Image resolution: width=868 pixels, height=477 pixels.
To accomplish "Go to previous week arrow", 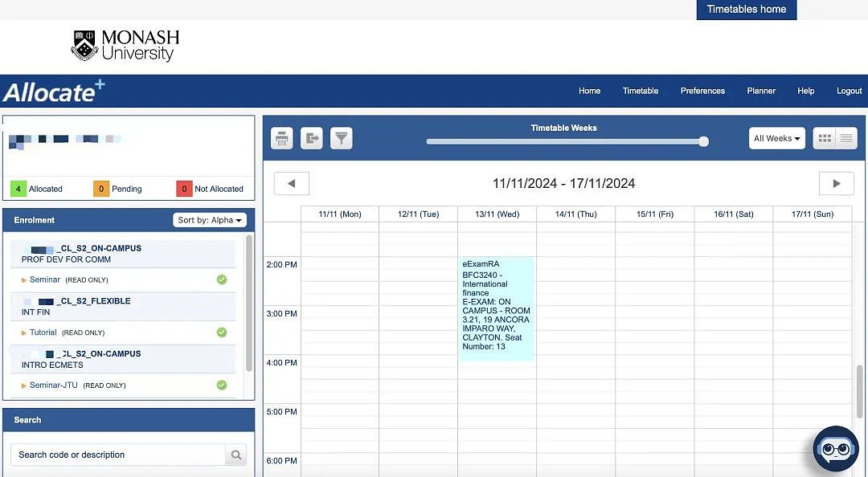I will pos(292,184).
